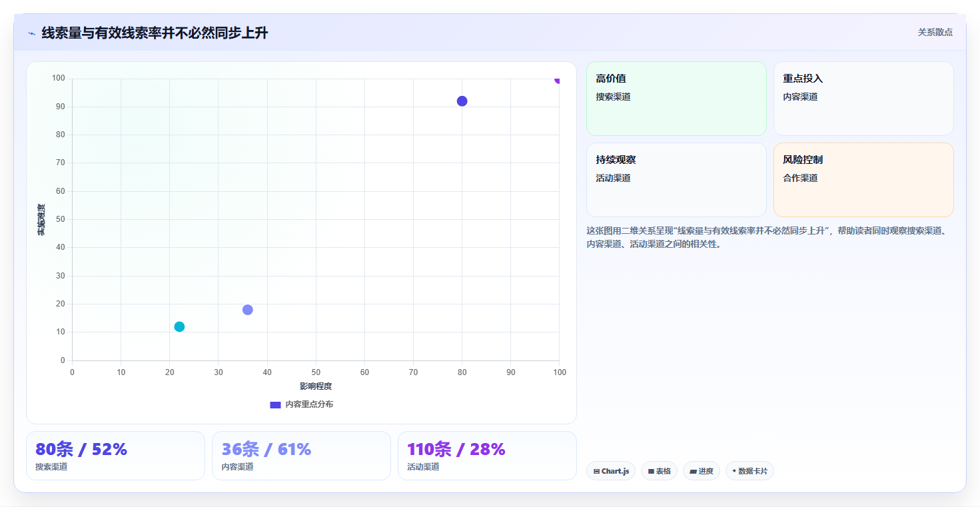The height and width of the screenshot is (507, 980).
Task: Open the 持续观察 活动渠道 card
Action: point(676,180)
